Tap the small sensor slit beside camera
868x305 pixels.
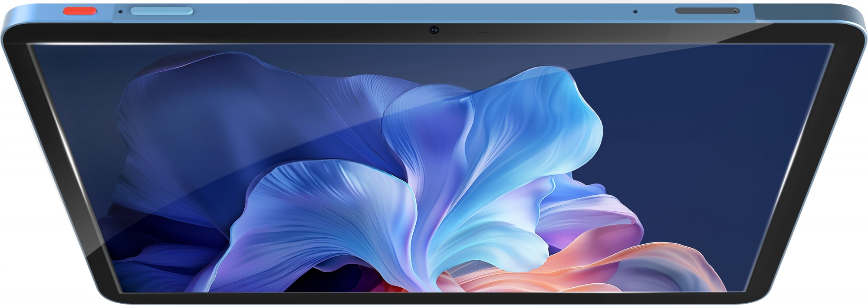pos(483,32)
